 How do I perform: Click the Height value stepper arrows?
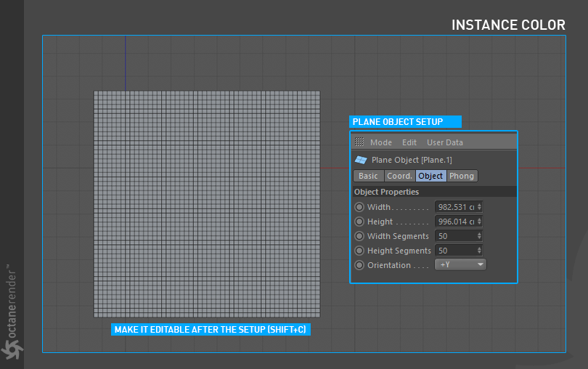click(479, 222)
